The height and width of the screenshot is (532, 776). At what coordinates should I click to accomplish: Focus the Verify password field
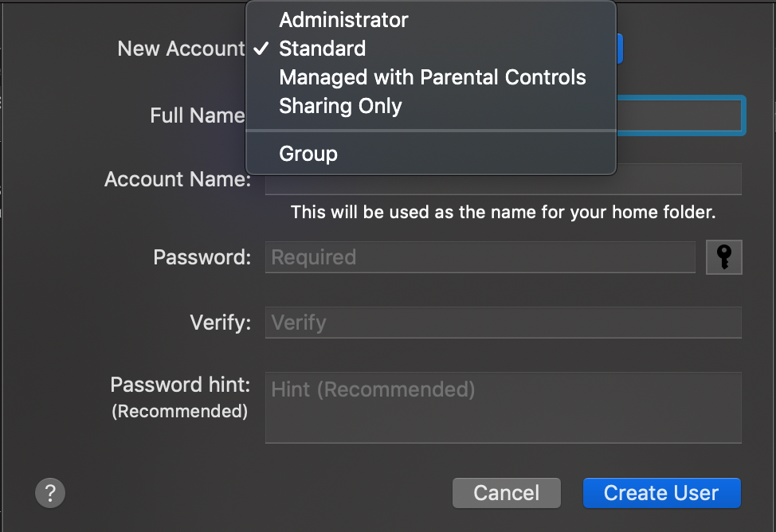(503, 323)
